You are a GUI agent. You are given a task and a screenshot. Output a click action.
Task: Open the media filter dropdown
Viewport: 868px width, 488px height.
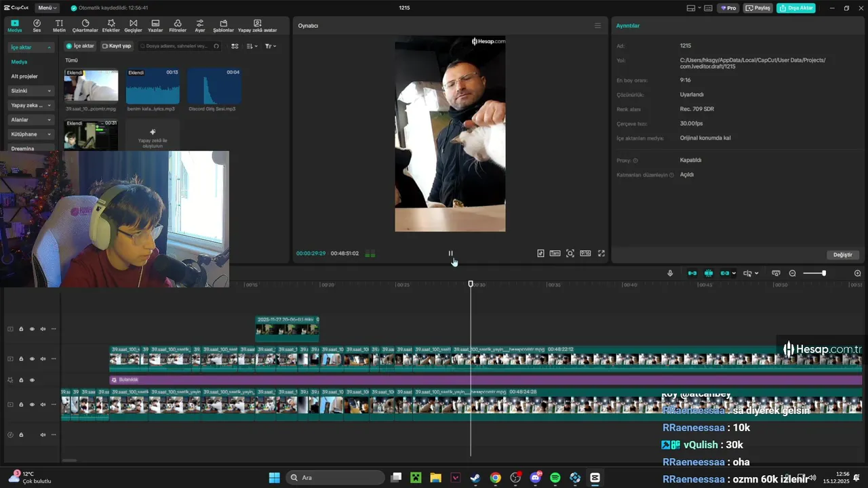270,46
